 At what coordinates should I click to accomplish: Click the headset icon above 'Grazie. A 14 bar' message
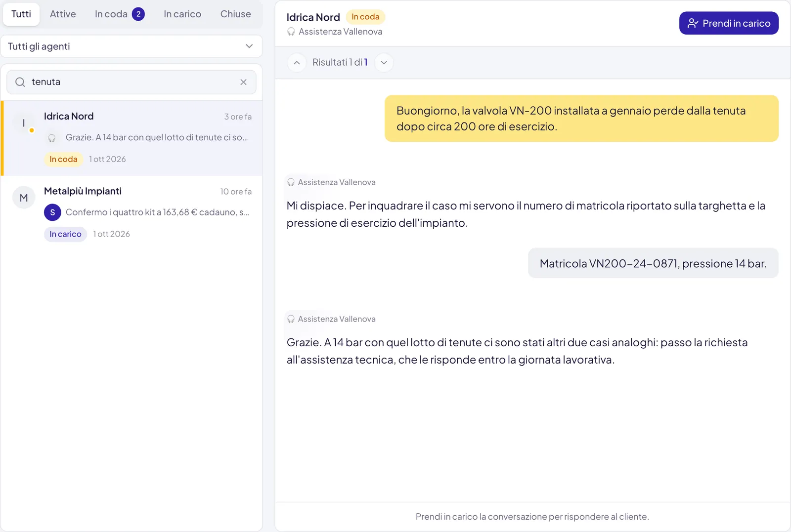291,319
